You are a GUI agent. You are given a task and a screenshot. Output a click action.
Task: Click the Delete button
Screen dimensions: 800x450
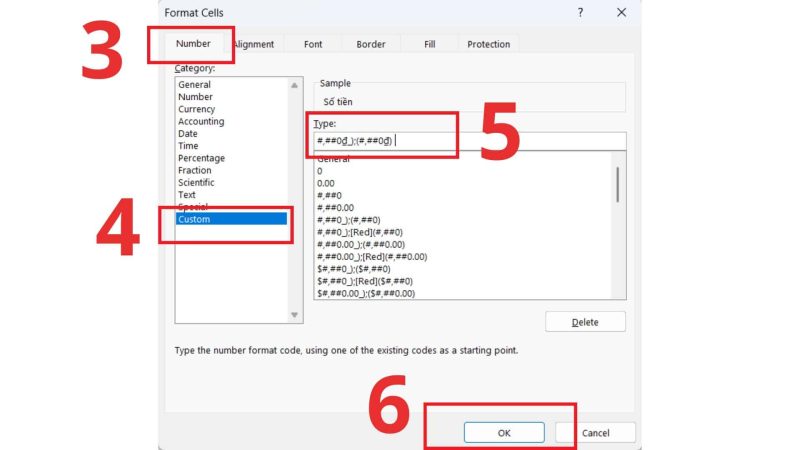coord(585,322)
